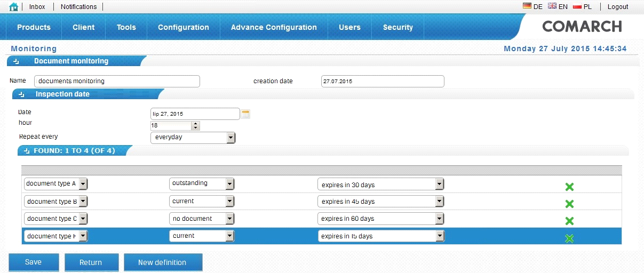The width and height of the screenshot is (644, 273).
Task: Open the Repeat every dropdown
Action: pyautogui.click(x=230, y=138)
